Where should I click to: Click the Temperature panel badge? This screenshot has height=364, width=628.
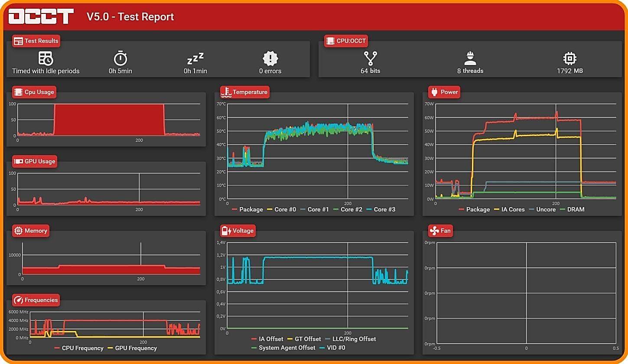[245, 92]
